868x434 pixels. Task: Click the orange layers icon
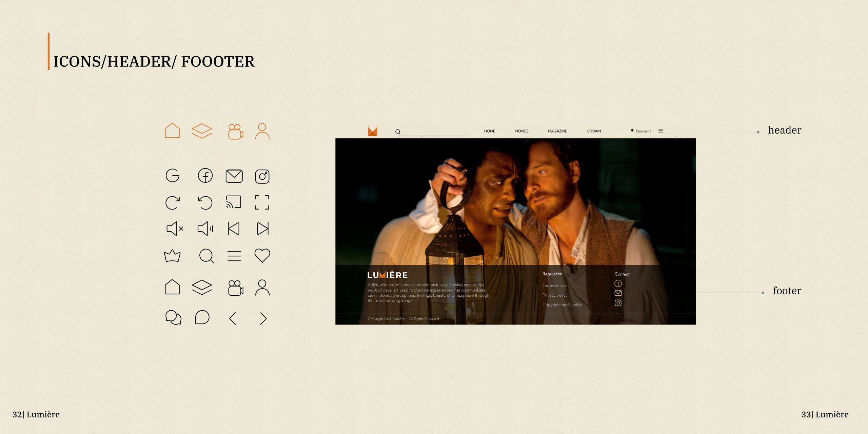click(x=202, y=131)
